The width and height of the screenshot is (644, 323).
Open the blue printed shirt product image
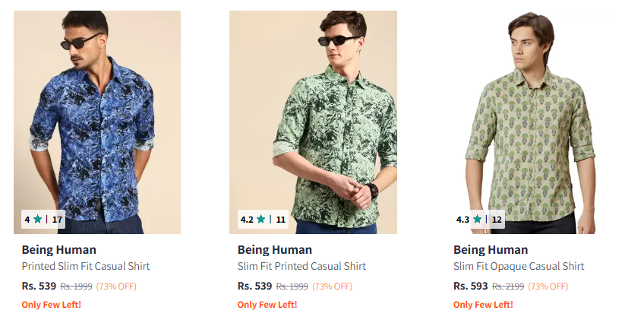point(97,114)
